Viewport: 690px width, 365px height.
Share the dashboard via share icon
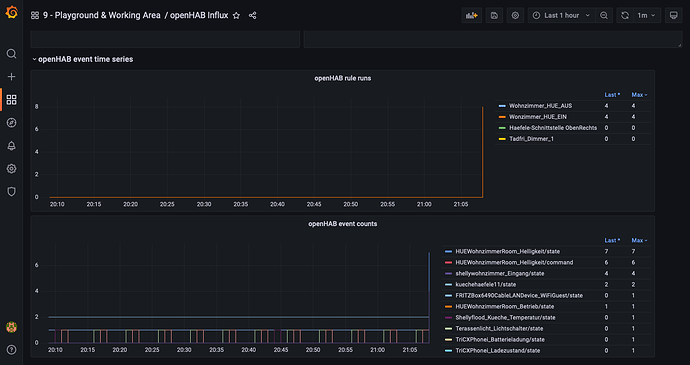point(252,15)
